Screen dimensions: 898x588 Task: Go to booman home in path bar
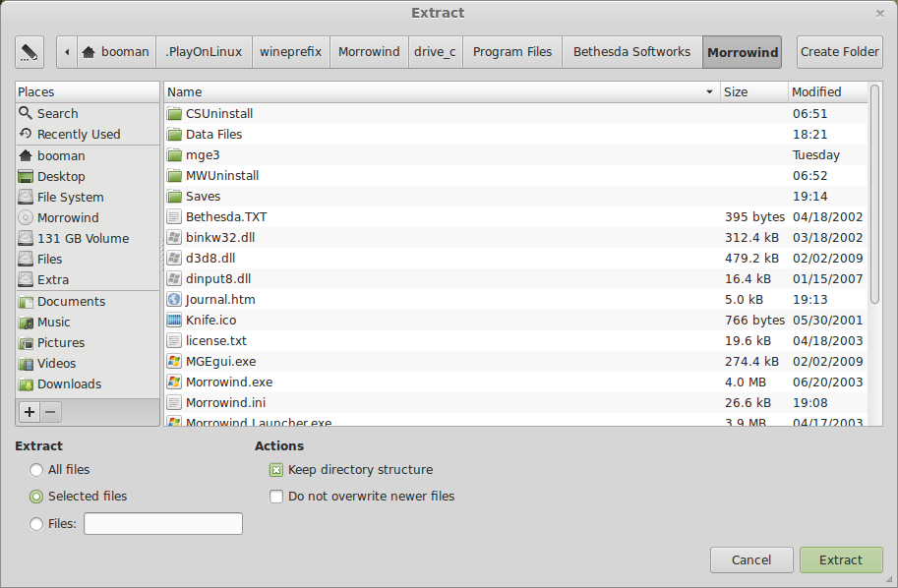tap(116, 52)
